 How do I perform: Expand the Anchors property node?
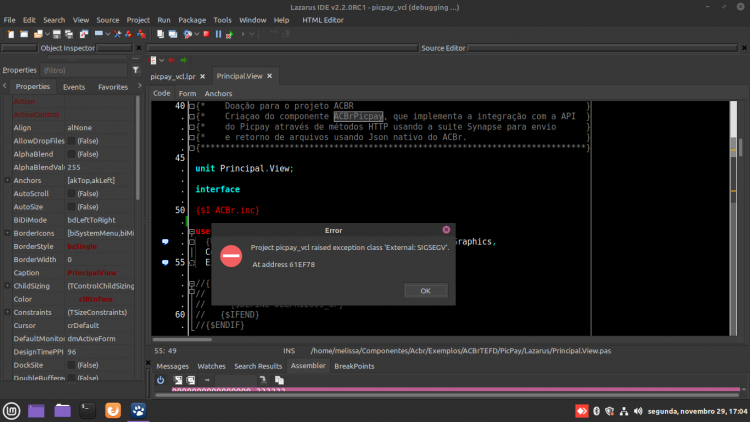(x=7, y=180)
